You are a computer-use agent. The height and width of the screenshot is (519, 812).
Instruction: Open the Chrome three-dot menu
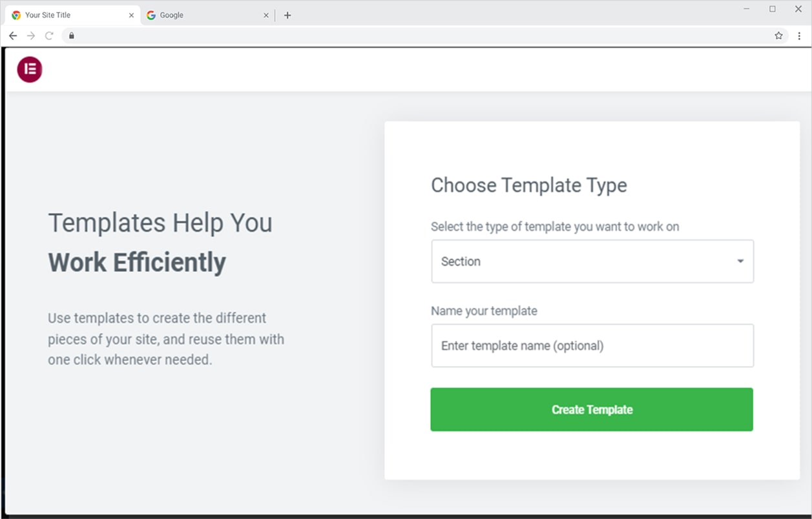point(799,36)
